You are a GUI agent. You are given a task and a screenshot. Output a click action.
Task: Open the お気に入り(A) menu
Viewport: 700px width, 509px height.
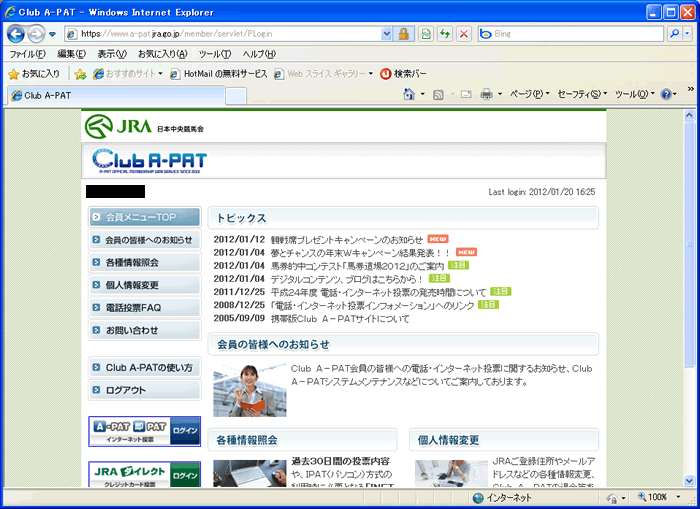click(x=163, y=54)
